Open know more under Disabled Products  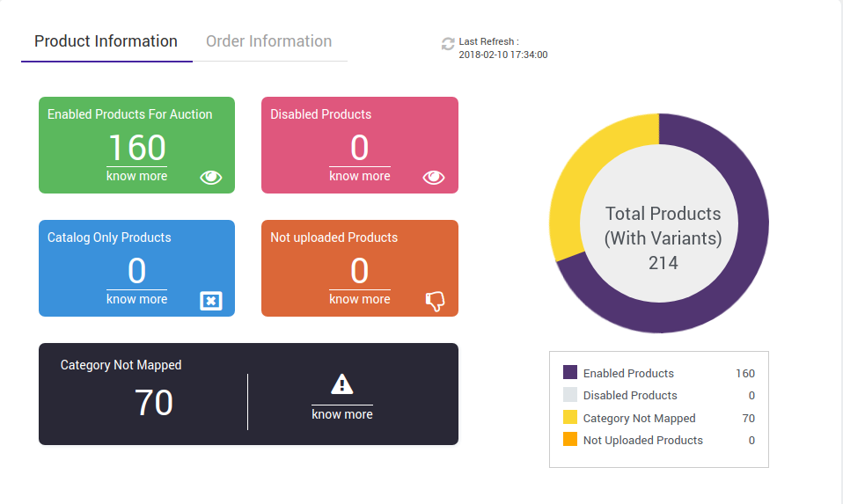click(359, 176)
